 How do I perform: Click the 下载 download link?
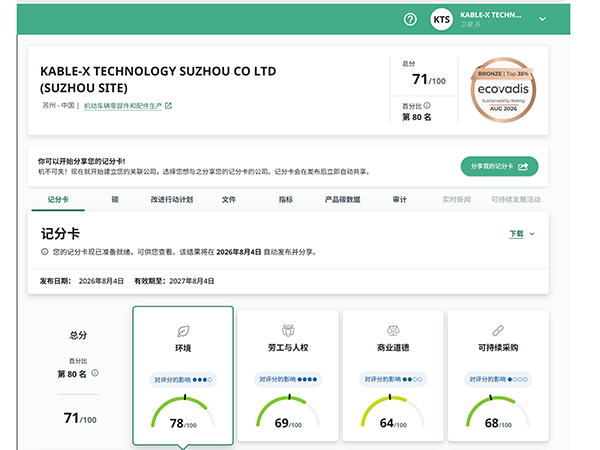pos(516,234)
